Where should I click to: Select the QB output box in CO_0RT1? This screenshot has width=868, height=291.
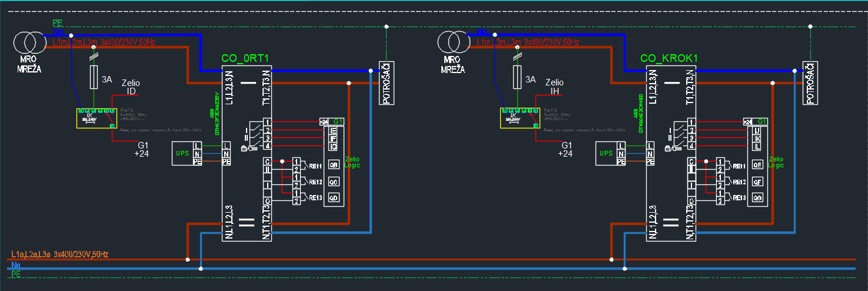pyautogui.click(x=334, y=165)
